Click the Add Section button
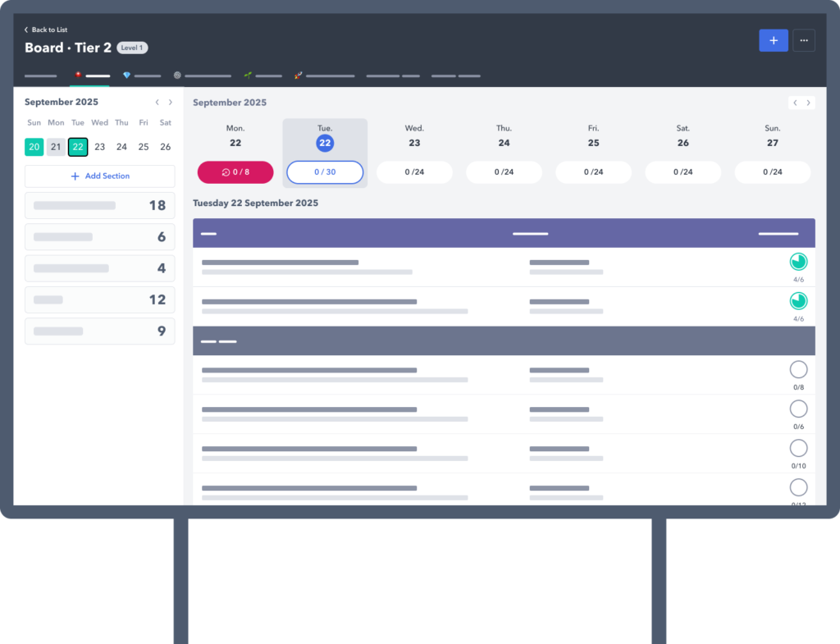840x644 pixels. (99, 176)
